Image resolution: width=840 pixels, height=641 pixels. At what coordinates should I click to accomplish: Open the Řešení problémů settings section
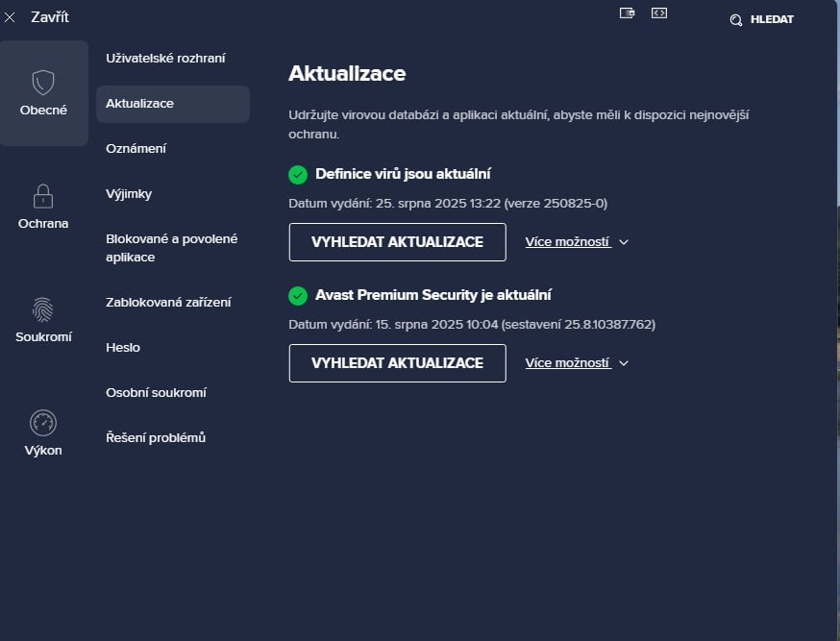[x=156, y=437]
